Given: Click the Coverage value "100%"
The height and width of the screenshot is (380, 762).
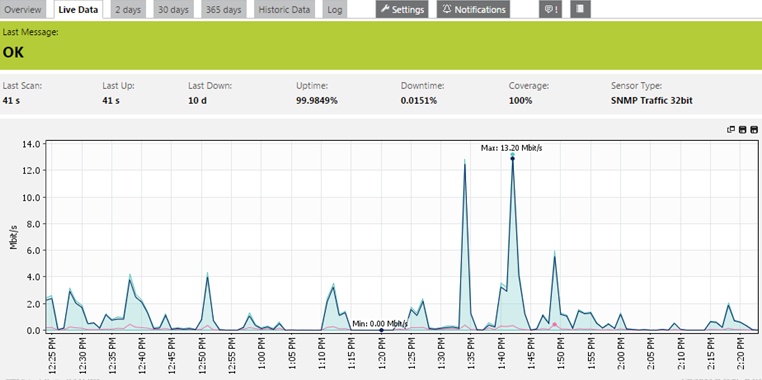Looking at the screenshot, I should [520, 101].
